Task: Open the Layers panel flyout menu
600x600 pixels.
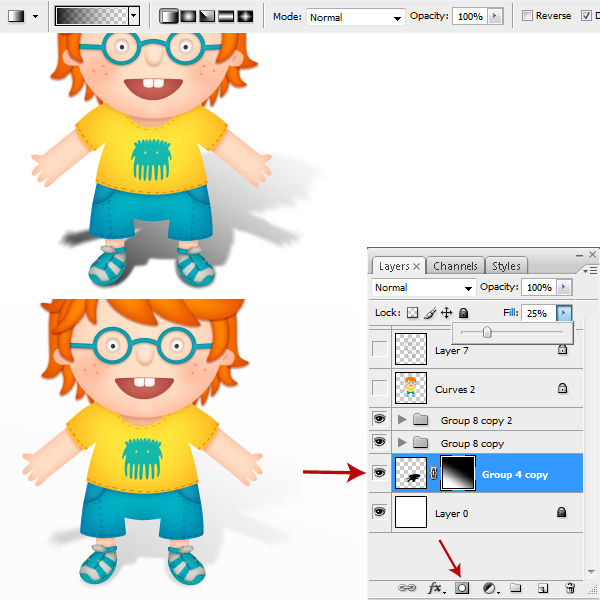Action: click(x=590, y=271)
